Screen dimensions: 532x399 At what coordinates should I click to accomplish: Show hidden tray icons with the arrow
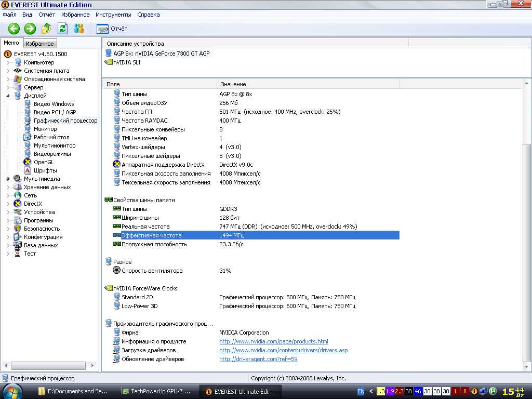pyautogui.click(x=371, y=391)
